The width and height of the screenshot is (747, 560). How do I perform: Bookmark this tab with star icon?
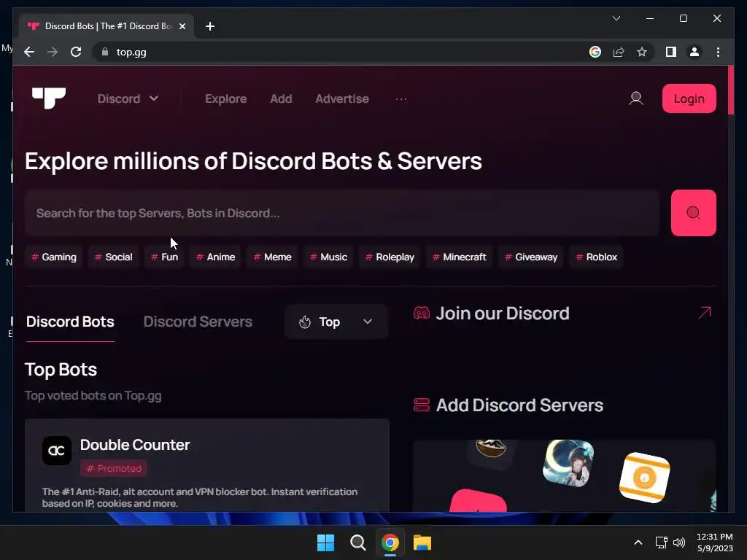pyautogui.click(x=642, y=52)
